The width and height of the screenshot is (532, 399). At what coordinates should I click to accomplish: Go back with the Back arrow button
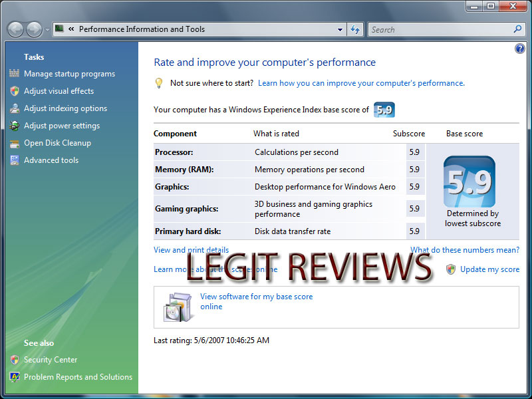click(15, 29)
